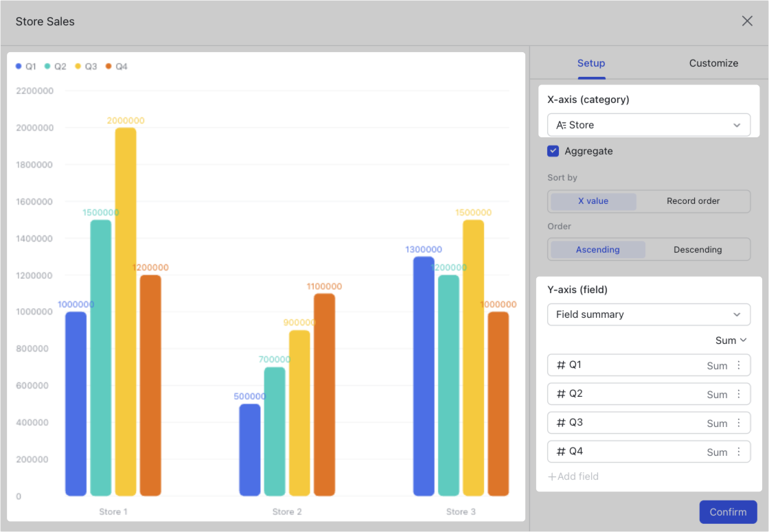
Task: Open the three-dot menu for Q1 field
Action: 739,365
